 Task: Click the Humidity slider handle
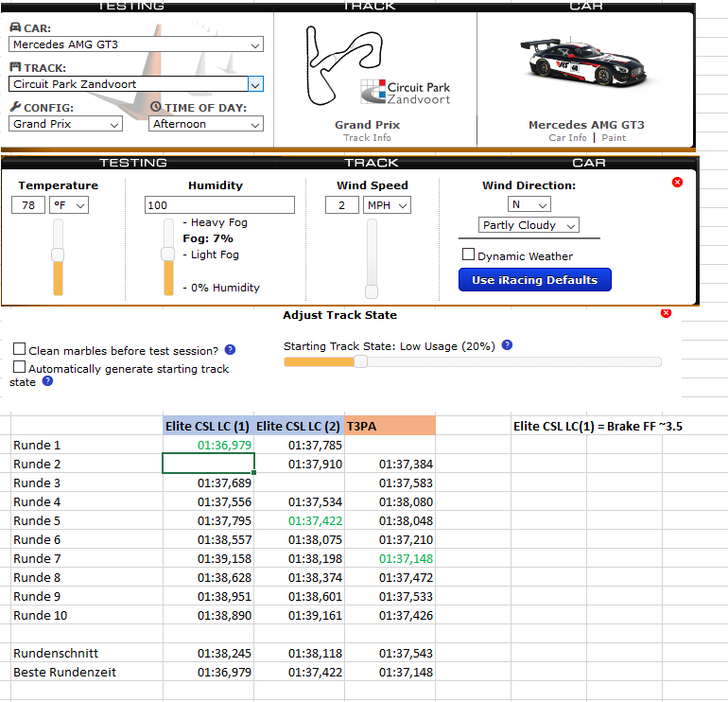pyautogui.click(x=167, y=254)
